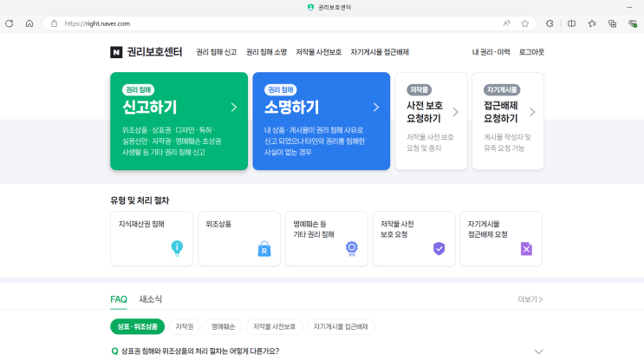Select 자기게시물 접근배제 FAQ filter

tap(341, 326)
